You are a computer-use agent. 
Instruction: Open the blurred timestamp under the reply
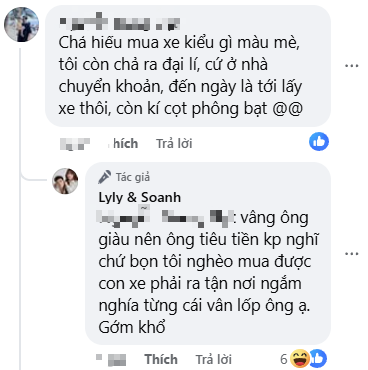click(111, 359)
